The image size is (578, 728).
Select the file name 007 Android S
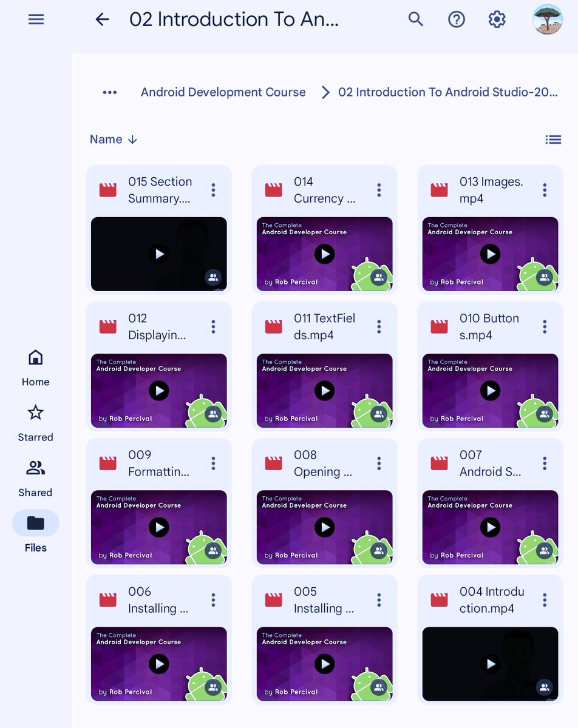pos(491,463)
